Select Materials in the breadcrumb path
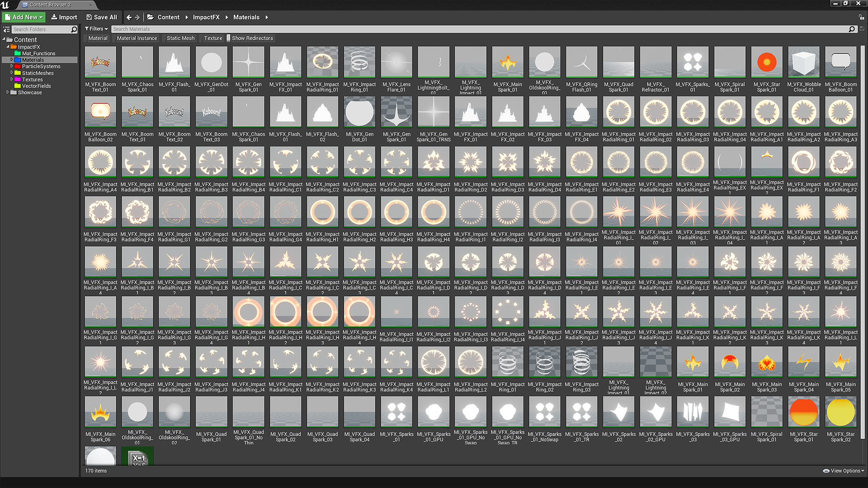Viewport: 868px width, 488px height. (x=246, y=17)
